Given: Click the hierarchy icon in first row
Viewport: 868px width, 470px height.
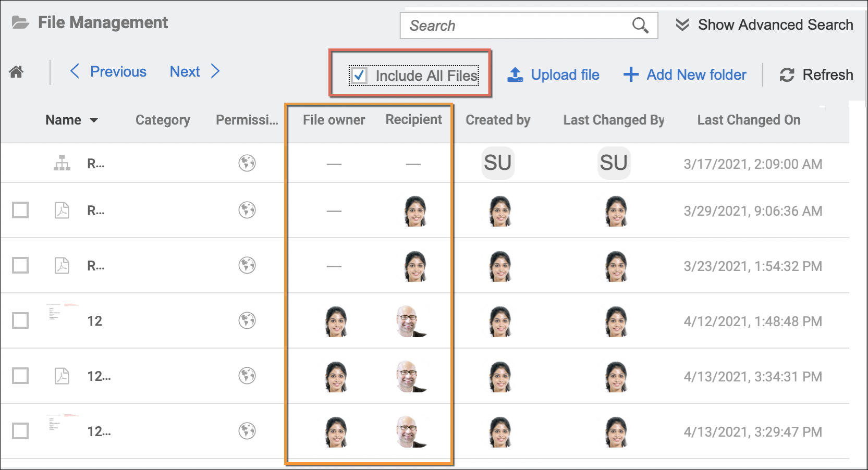Looking at the screenshot, I should click(x=62, y=163).
